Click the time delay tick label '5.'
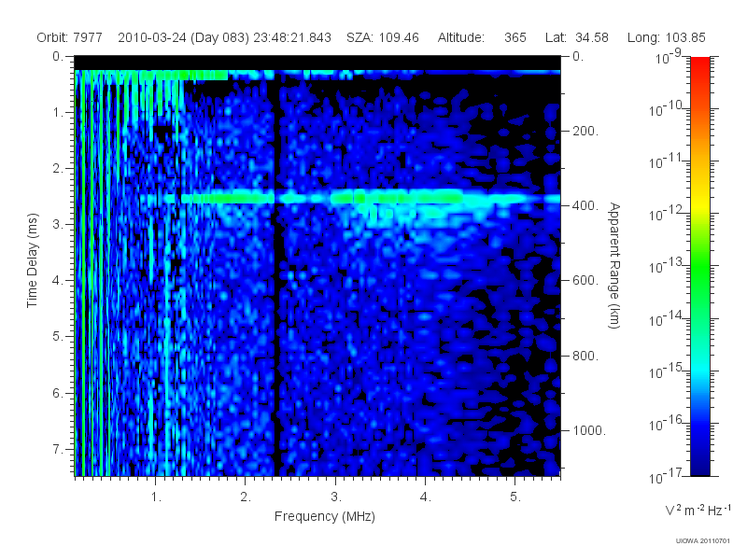The width and height of the screenshot is (747, 560). [x=58, y=336]
